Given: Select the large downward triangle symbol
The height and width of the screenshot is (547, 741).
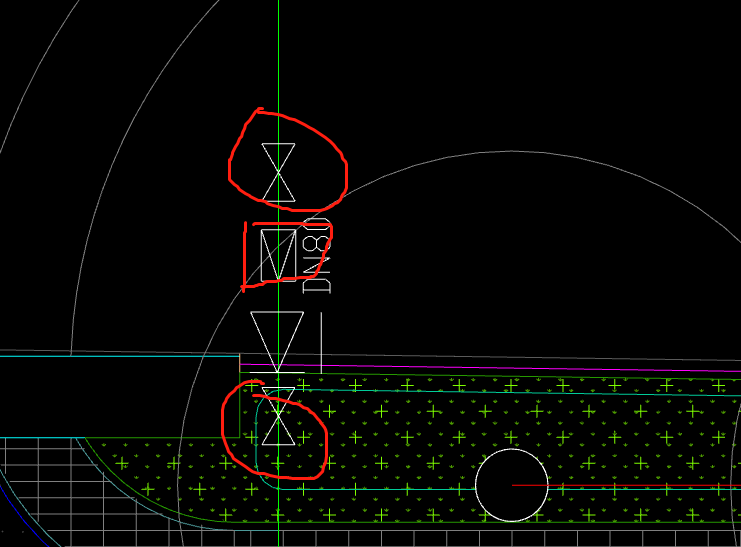Looking at the screenshot, I should 277,342.
